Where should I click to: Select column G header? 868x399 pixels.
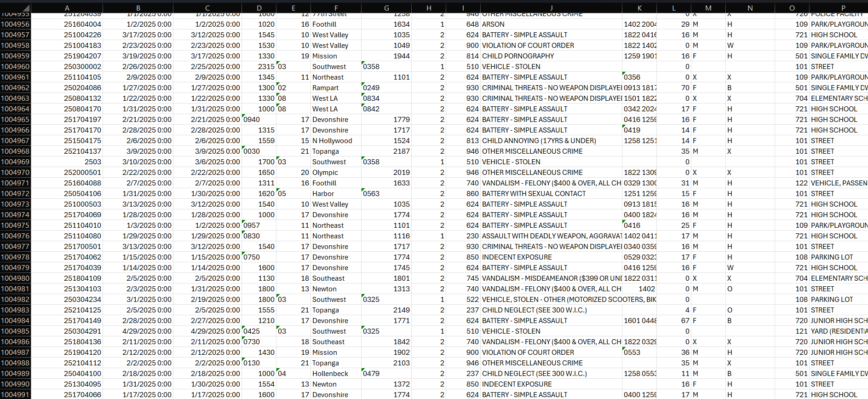386,8
